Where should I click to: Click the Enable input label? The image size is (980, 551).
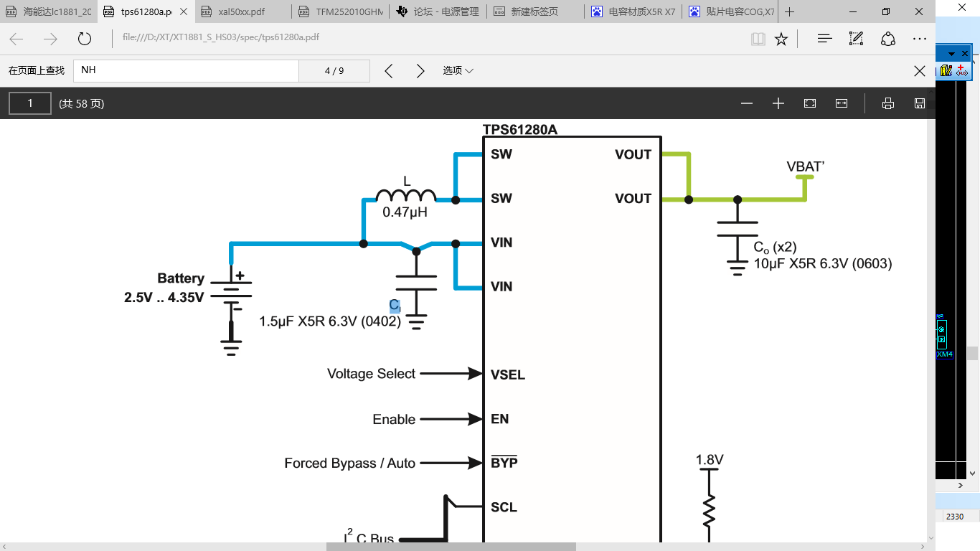(394, 419)
